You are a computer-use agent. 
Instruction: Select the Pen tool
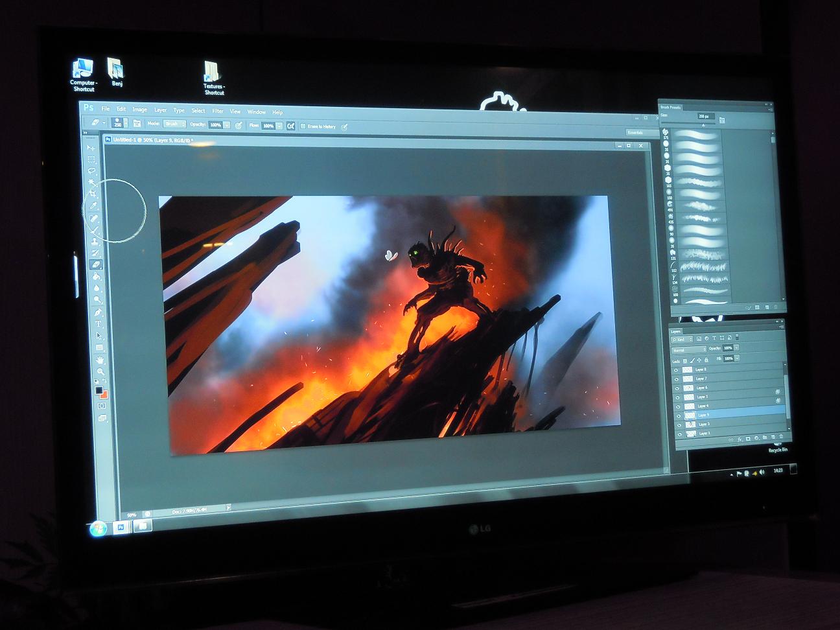tap(98, 312)
